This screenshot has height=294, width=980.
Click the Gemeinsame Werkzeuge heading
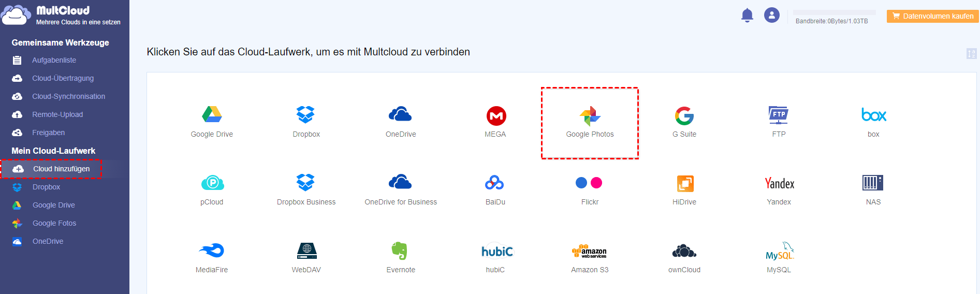point(60,42)
